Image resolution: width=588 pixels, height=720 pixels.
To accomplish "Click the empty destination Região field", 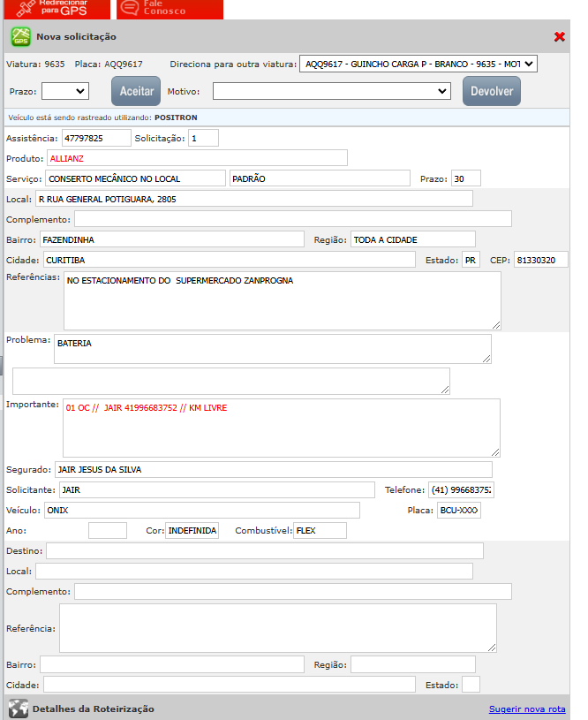I will pos(413,664).
